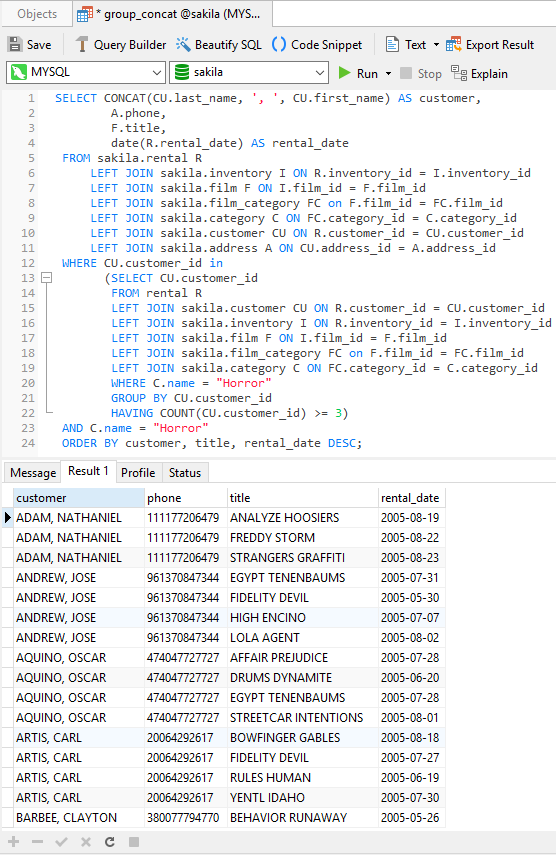Select the YENTL IDAHO cell
The height and width of the screenshot is (855, 556).
point(303,798)
